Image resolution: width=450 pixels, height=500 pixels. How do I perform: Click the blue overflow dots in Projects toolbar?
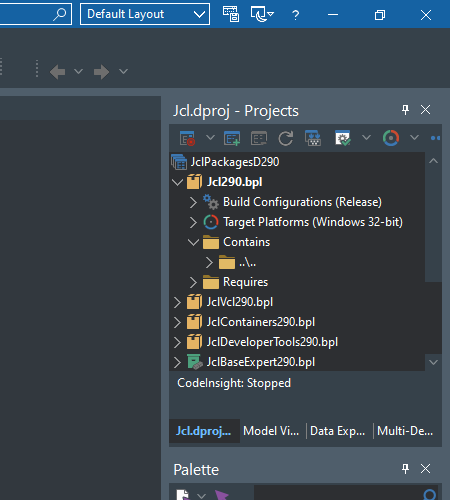pyautogui.click(x=435, y=138)
